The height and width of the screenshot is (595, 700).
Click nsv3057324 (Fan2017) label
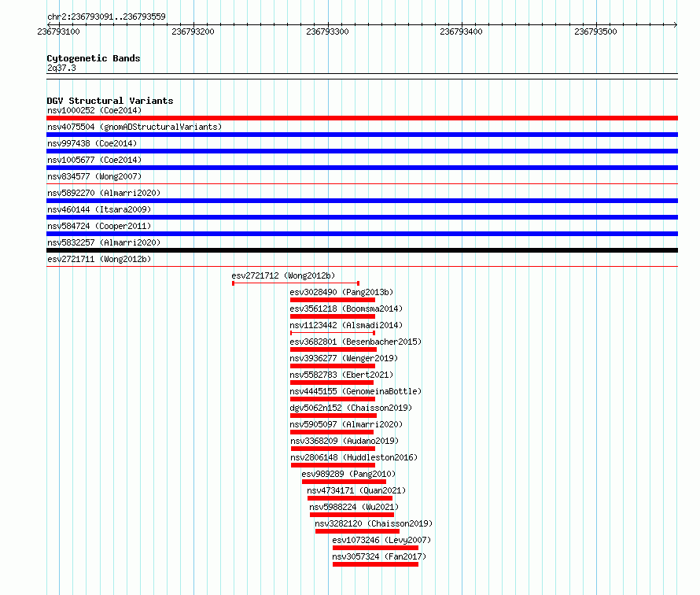(x=379, y=556)
